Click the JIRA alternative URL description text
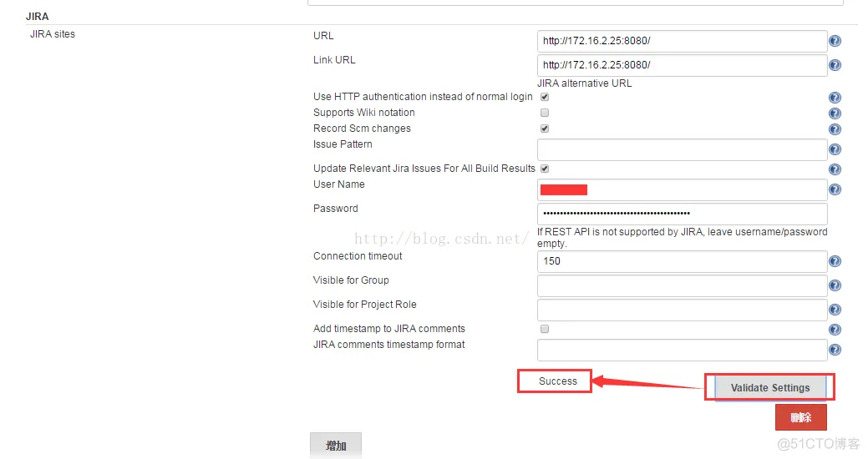The height and width of the screenshot is (459, 868). [x=584, y=83]
